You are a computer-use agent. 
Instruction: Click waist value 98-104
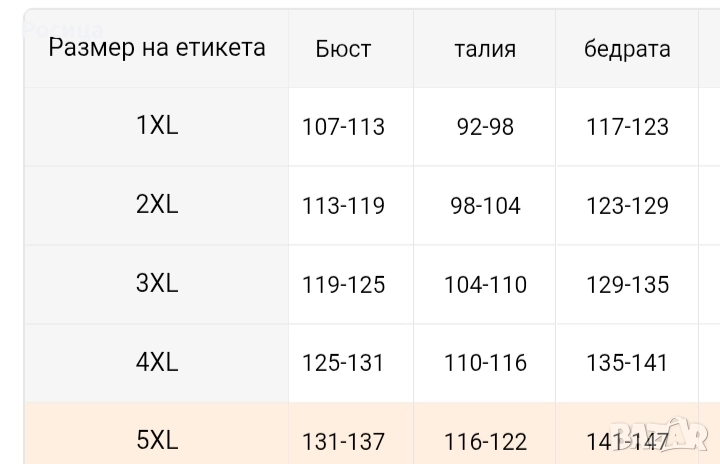(485, 206)
